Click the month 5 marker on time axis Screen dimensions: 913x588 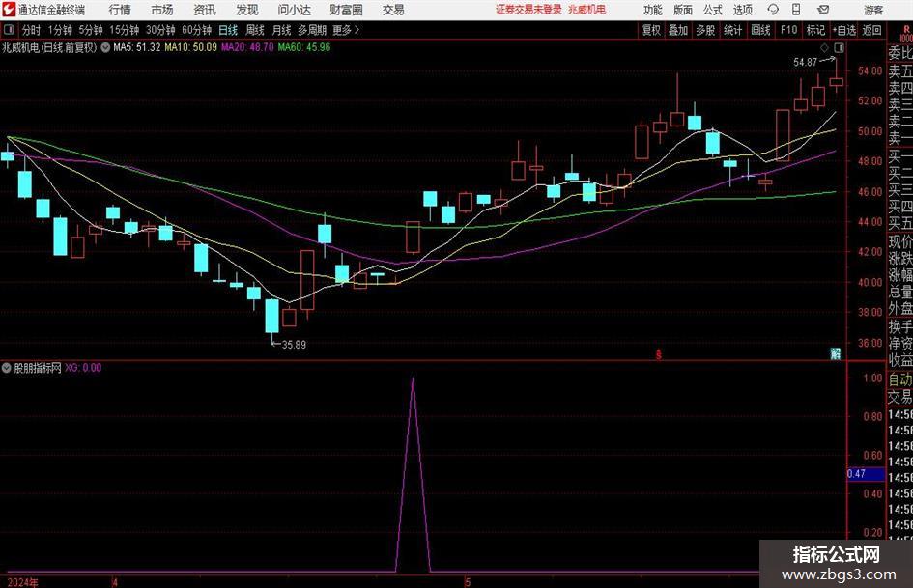(x=468, y=582)
